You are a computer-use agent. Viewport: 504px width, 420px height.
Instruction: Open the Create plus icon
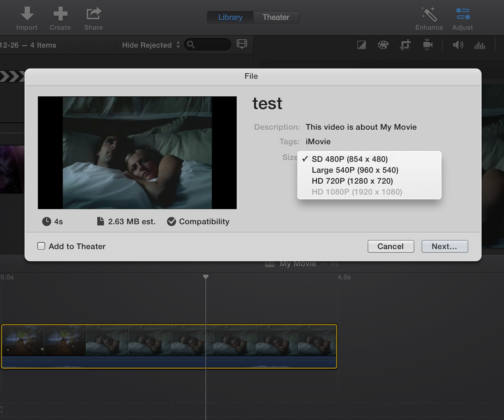[x=60, y=14]
